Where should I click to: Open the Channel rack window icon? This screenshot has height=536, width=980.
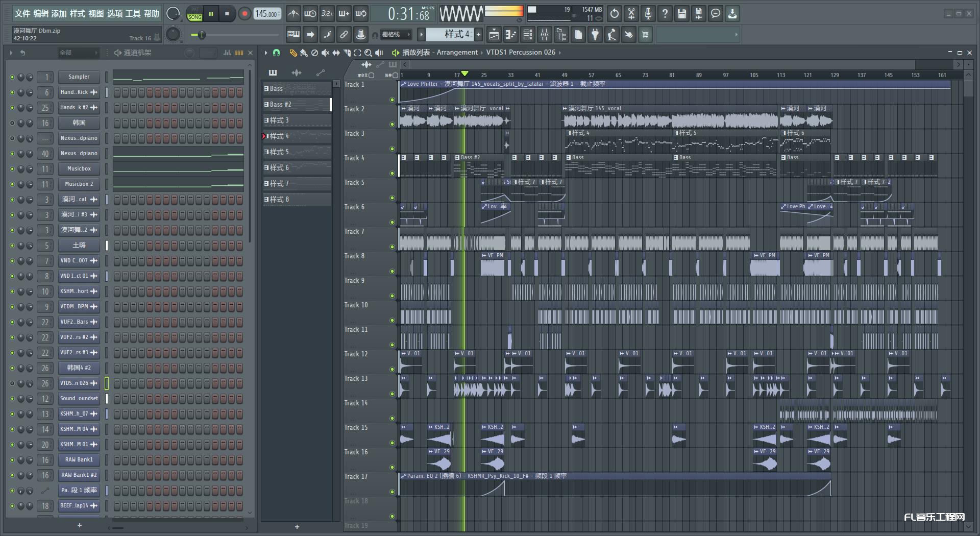(x=528, y=35)
